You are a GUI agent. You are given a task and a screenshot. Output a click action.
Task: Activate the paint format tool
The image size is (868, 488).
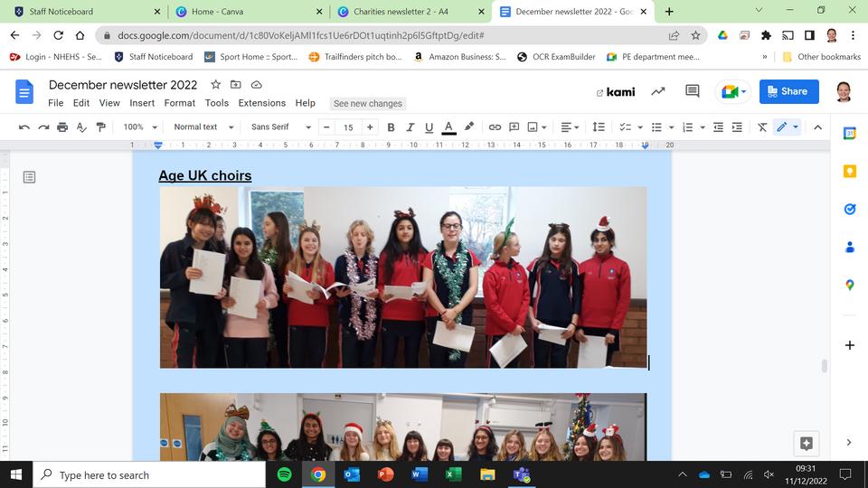tap(100, 127)
